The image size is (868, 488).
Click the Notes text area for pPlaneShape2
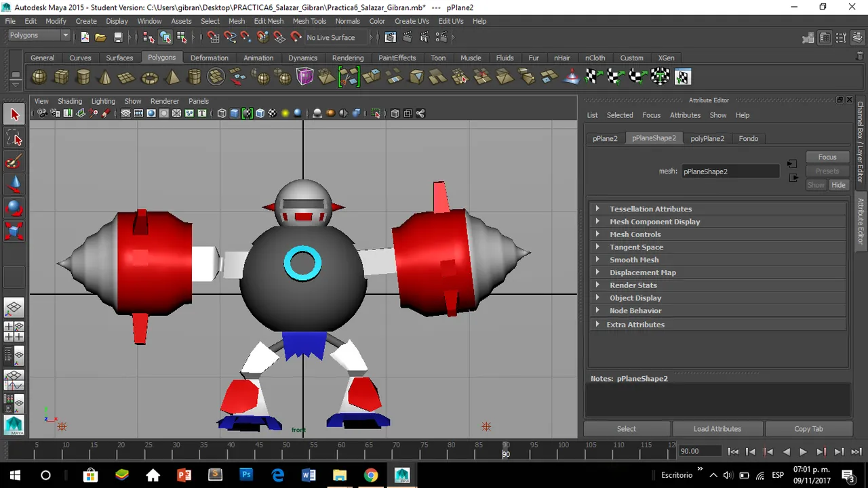[717, 399]
